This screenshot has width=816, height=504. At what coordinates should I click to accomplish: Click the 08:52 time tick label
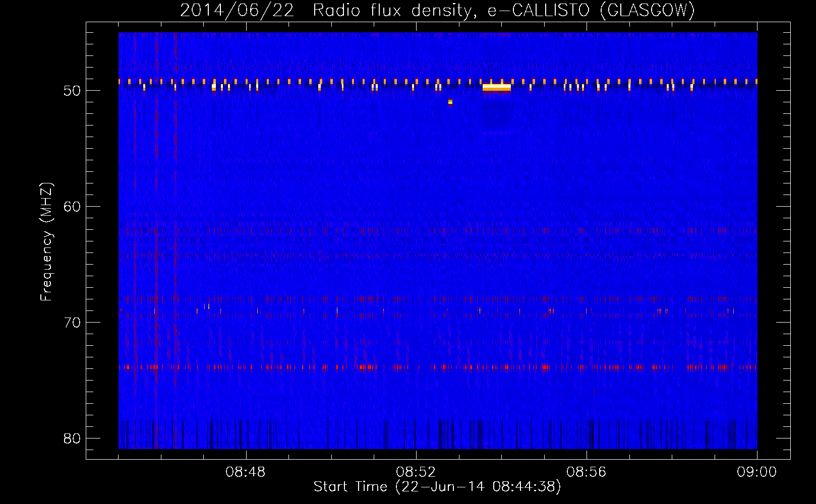click(416, 472)
